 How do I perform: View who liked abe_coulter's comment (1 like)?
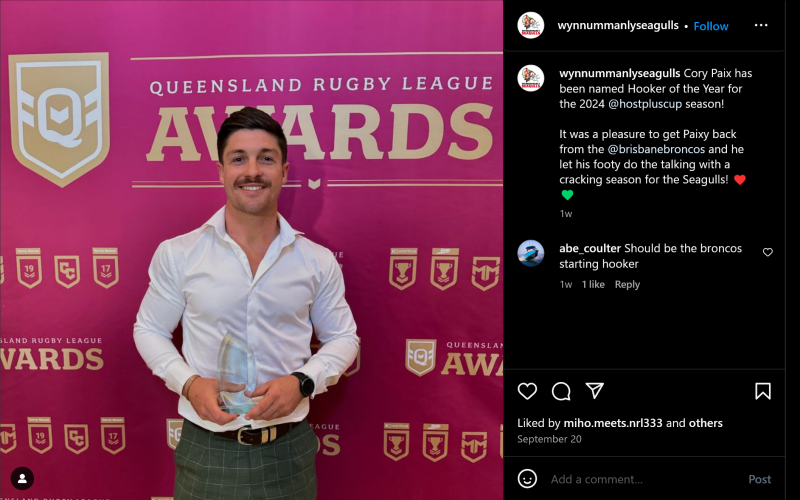pyautogui.click(x=593, y=284)
